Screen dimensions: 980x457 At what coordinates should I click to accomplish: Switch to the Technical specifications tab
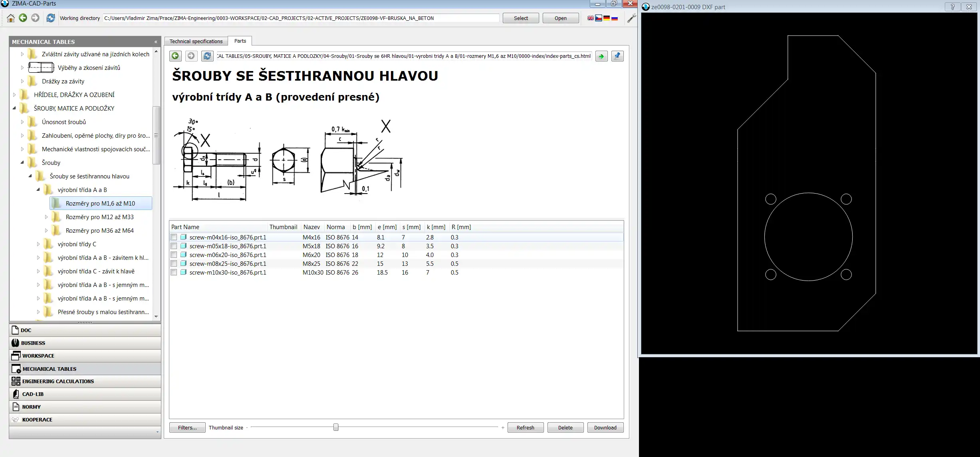pos(196,41)
